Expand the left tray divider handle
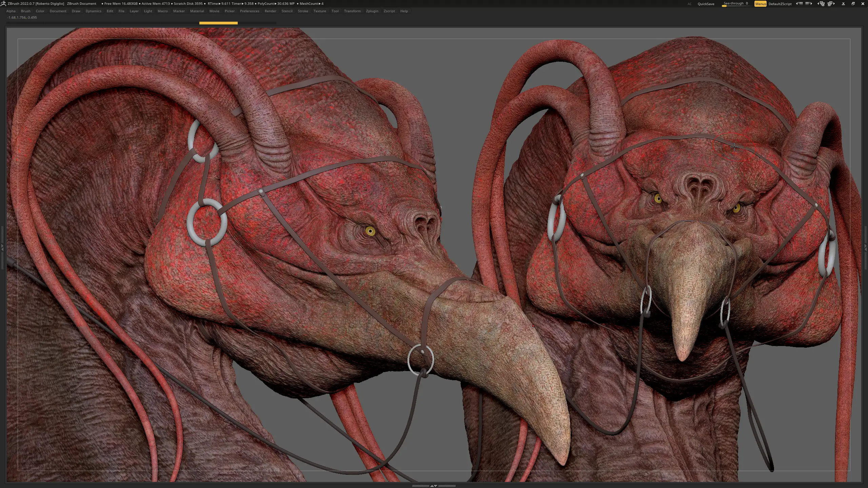 coord(2,248)
